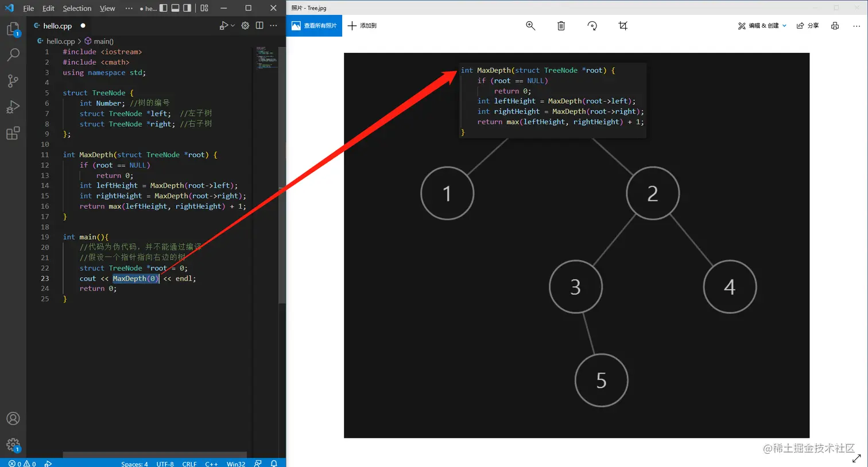Click 'See all photos' button in Photos app
The width and height of the screenshot is (868, 467).
pyautogui.click(x=314, y=26)
